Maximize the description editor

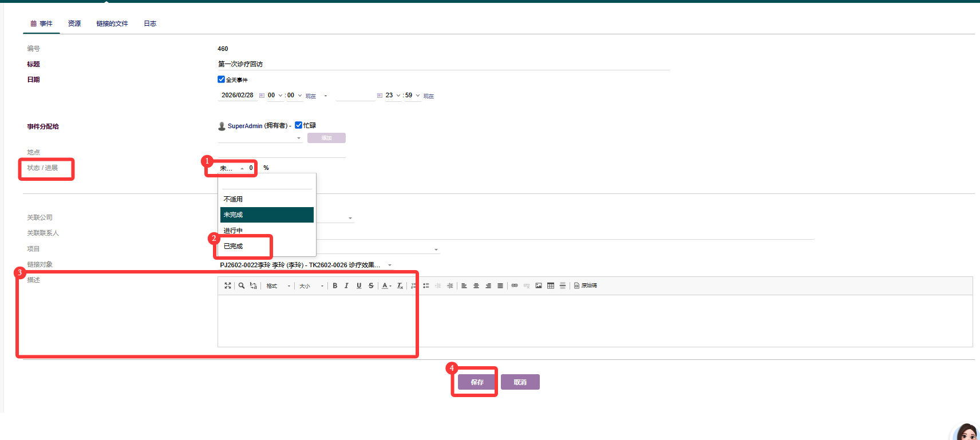[228, 286]
